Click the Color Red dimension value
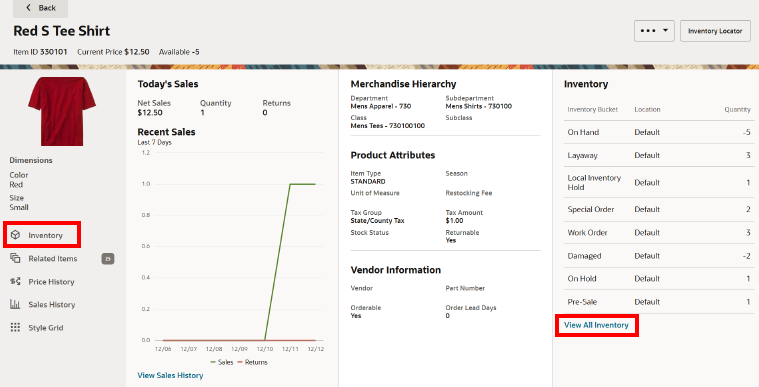The image size is (759, 387). [16, 185]
